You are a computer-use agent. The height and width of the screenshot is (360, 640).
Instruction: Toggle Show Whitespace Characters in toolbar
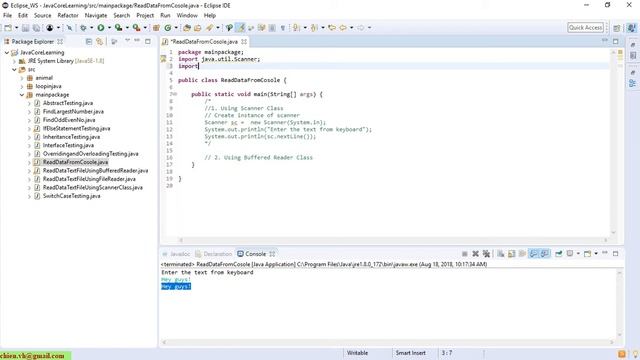[282, 28]
